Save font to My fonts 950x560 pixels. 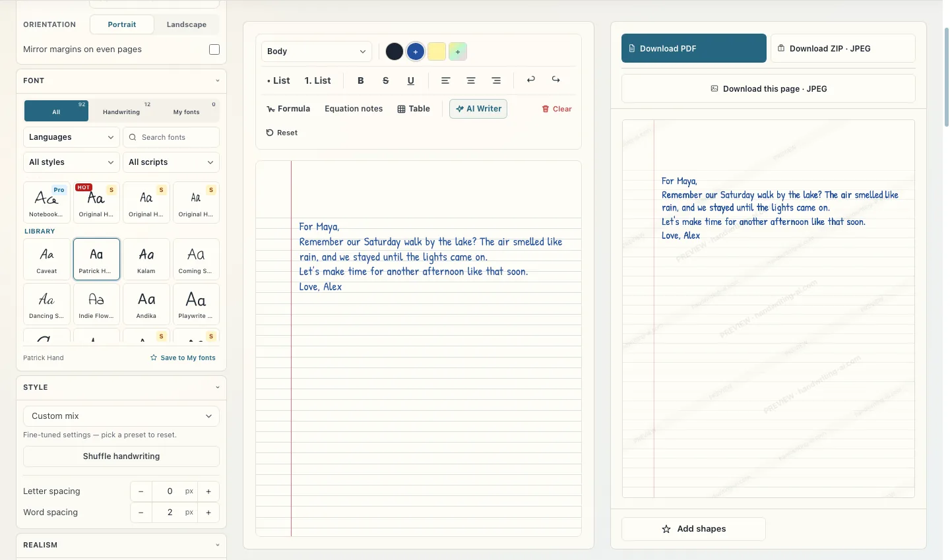click(183, 358)
